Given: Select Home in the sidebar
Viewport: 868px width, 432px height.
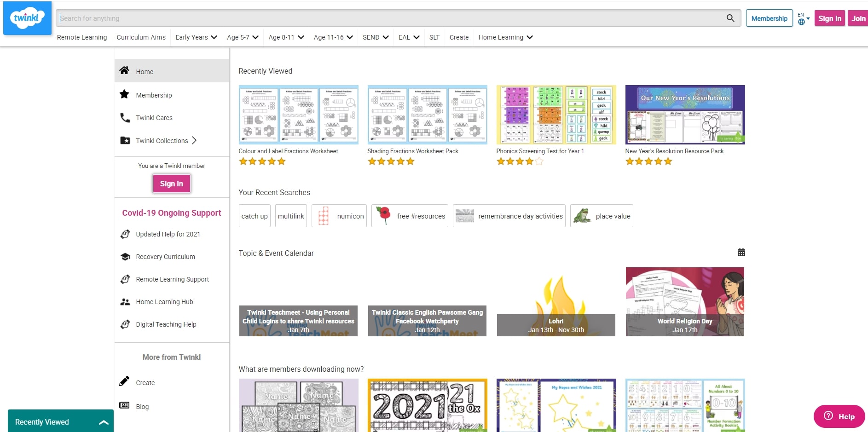Looking at the screenshot, I should (x=172, y=71).
